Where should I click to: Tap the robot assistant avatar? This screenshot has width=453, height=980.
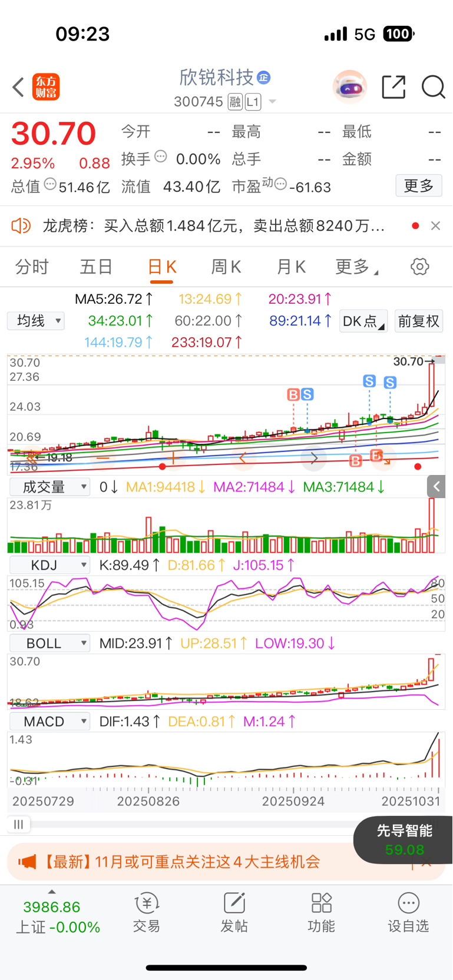(x=350, y=87)
